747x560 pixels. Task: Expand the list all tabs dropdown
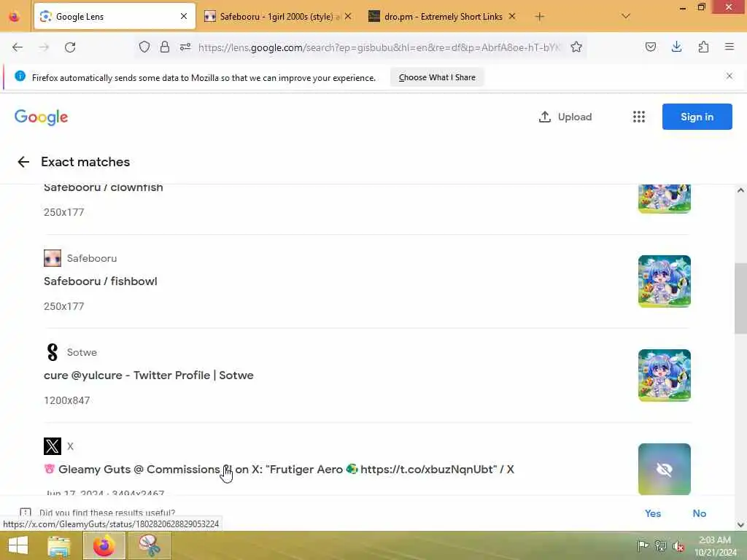[626, 16]
